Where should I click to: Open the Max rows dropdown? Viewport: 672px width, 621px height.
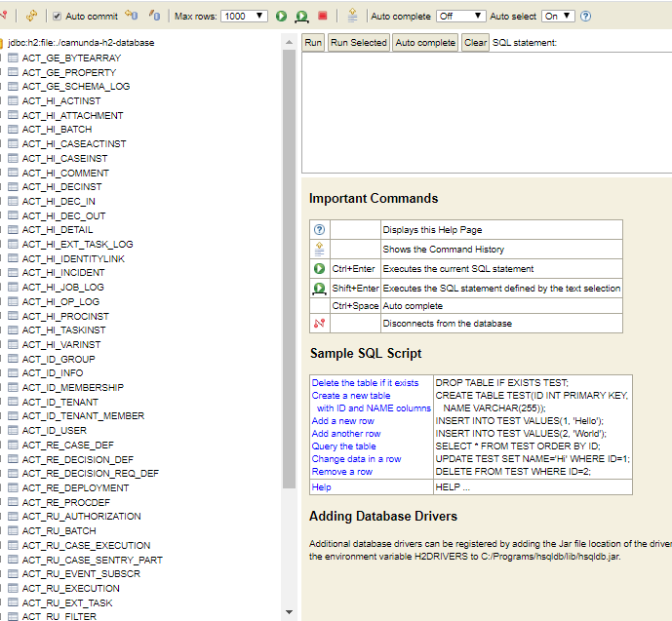[x=244, y=17]
